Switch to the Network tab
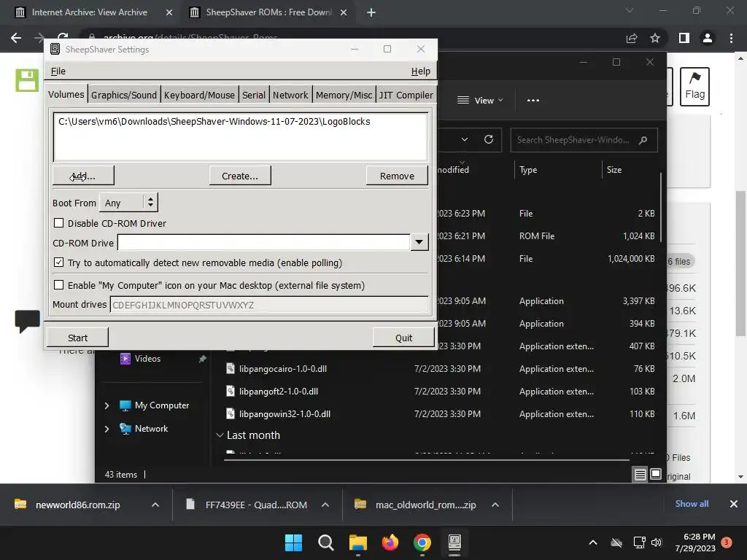Viewport: 747px width, 560px height. [290, 95]
